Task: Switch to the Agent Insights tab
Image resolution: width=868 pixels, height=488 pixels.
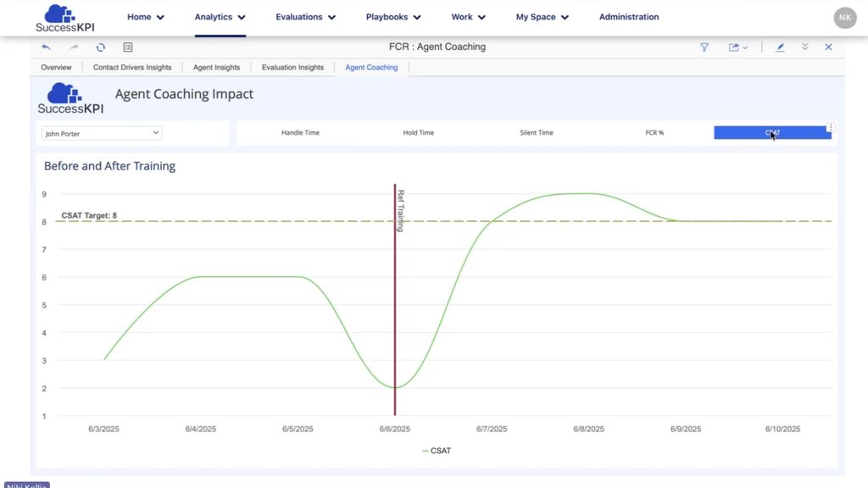Action: point(216,68)
